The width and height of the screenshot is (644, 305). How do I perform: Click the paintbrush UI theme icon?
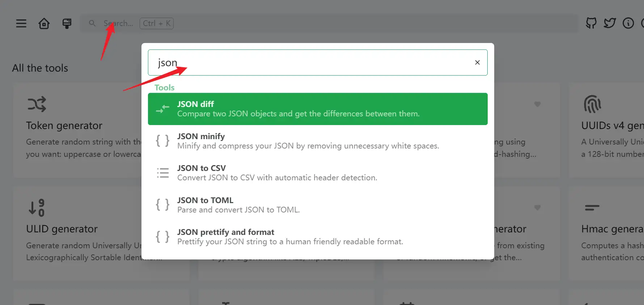click(67, 23)
